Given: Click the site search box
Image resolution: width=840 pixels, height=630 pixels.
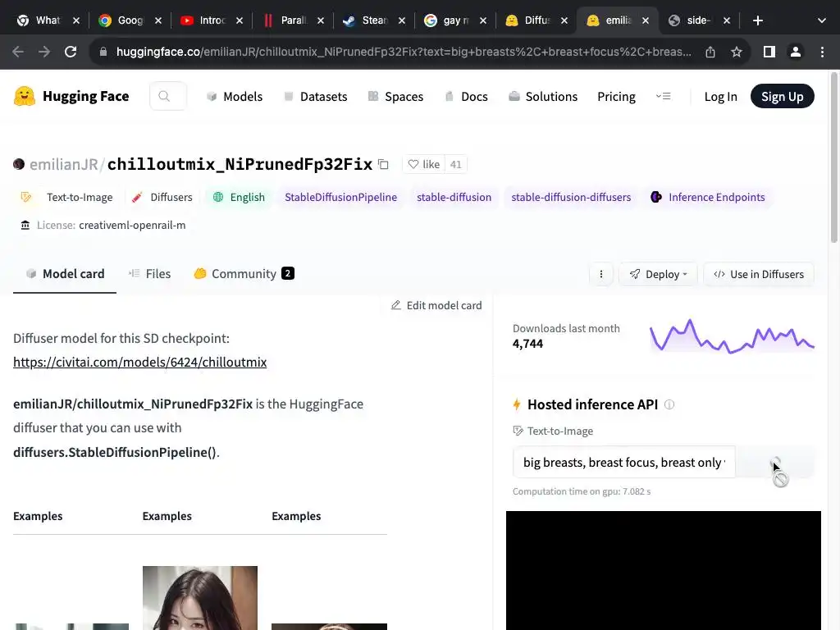Looking at the screenshot, I should (x=168, y=97).
